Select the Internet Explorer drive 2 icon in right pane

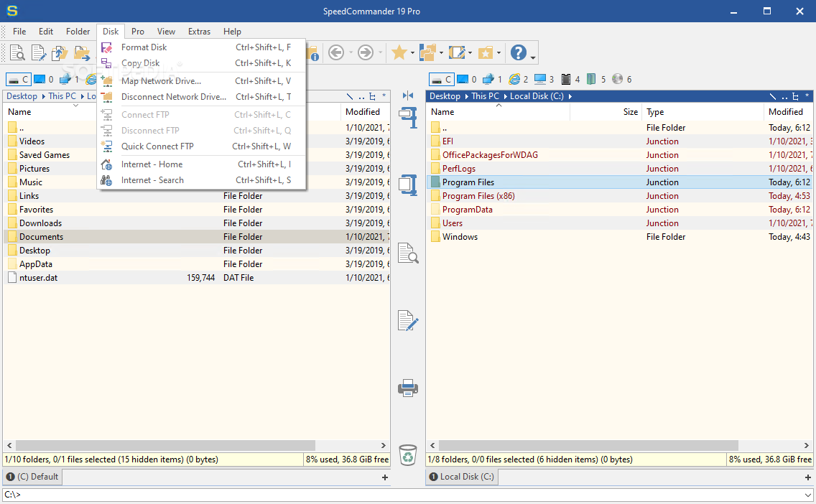(x=519, y=79)
